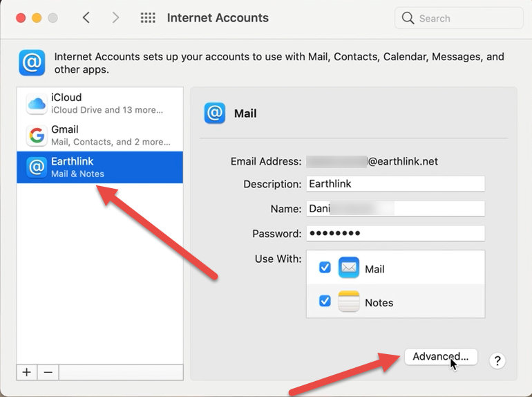Edit the Name field
Screen dimensions: 532x397
click(396, 208)
